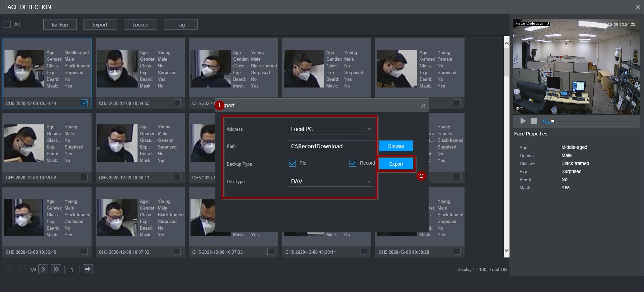Click the Backup button in the toolbar
Image resolution: width=644 pixels, height=292 pixels.
click(x=60, y=24)
